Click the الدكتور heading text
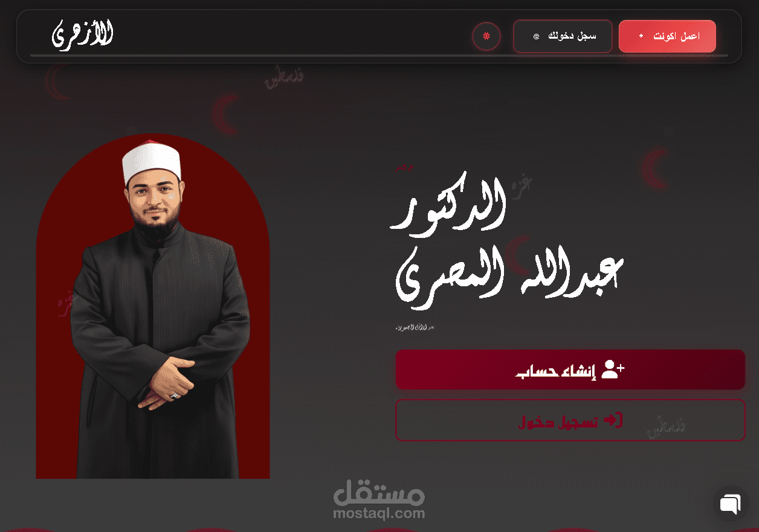The image size is (759, 532). coord(448,205)
